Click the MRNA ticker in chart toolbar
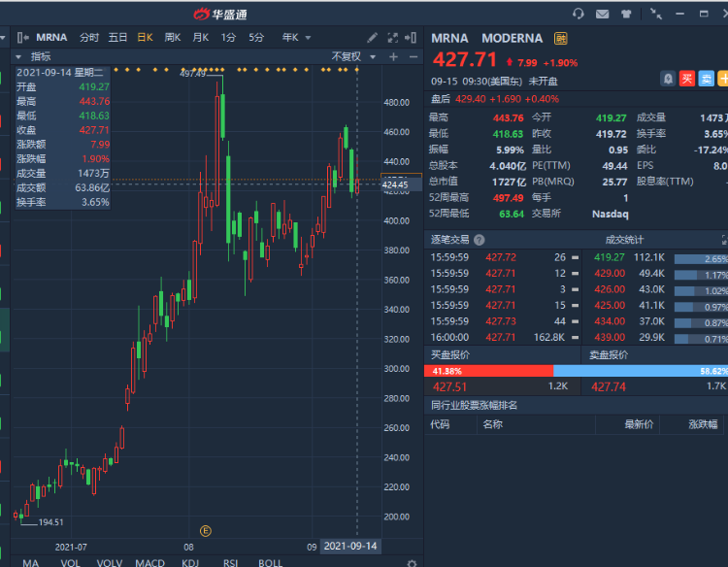 (x=51, y=38)
